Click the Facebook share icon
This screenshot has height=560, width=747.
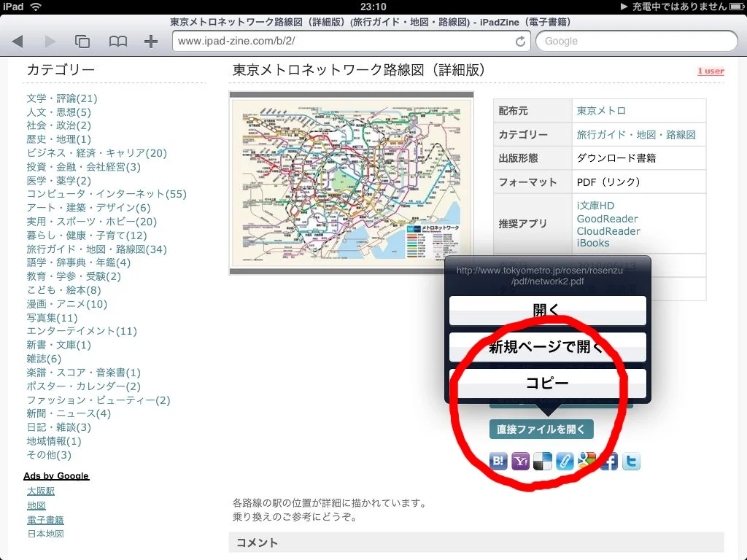[609, 461]
